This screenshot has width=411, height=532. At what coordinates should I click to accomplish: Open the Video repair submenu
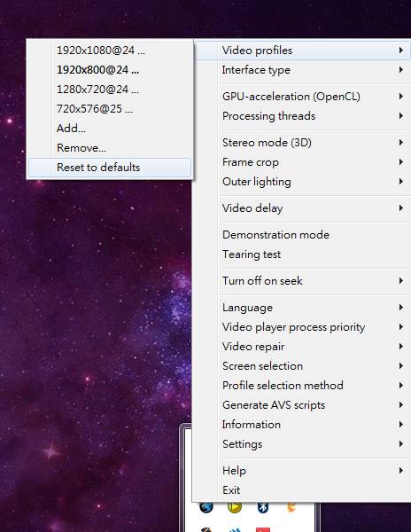pos(302,347)
